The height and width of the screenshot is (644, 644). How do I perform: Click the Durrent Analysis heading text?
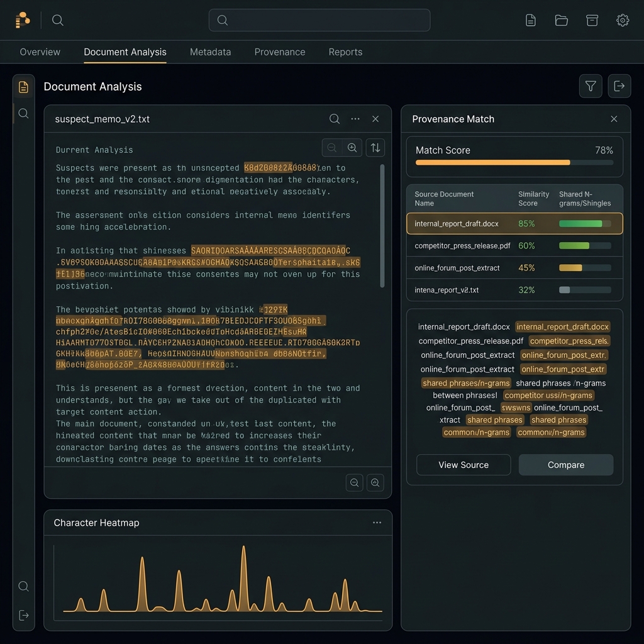pos(94,150)
